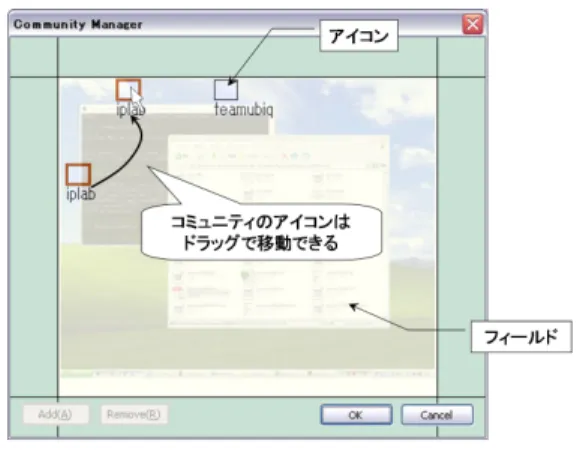Select the iplab icon under the mouse cursor
Image resolution: width=580 pixels, height=450 pixels.
point(128,90)
